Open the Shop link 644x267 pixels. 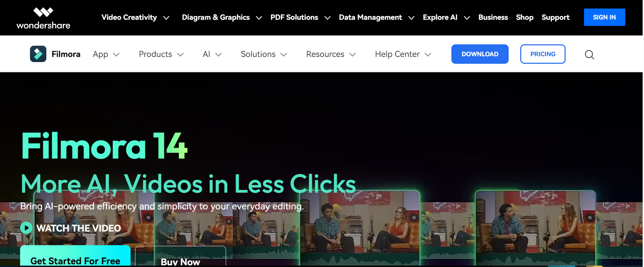coord(525,17)
